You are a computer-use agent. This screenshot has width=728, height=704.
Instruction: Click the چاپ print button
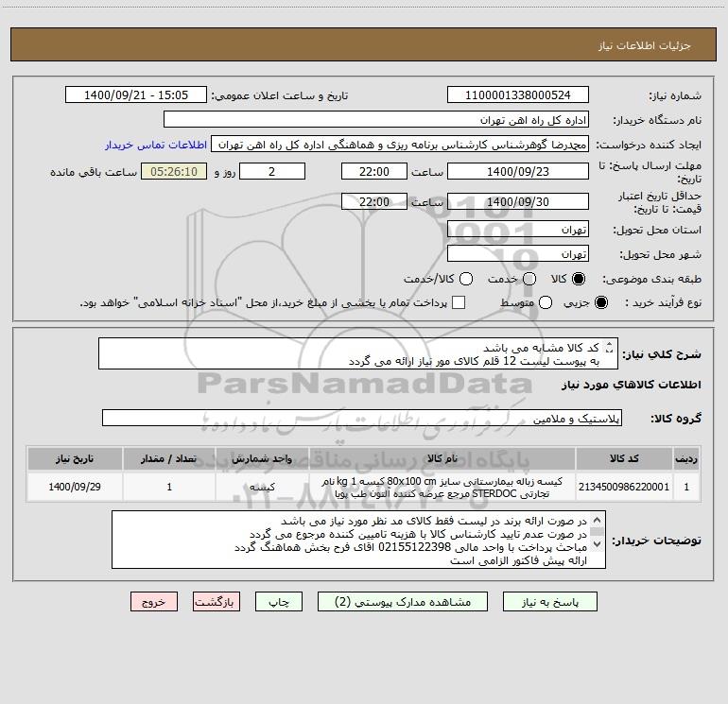click(279, 601)
